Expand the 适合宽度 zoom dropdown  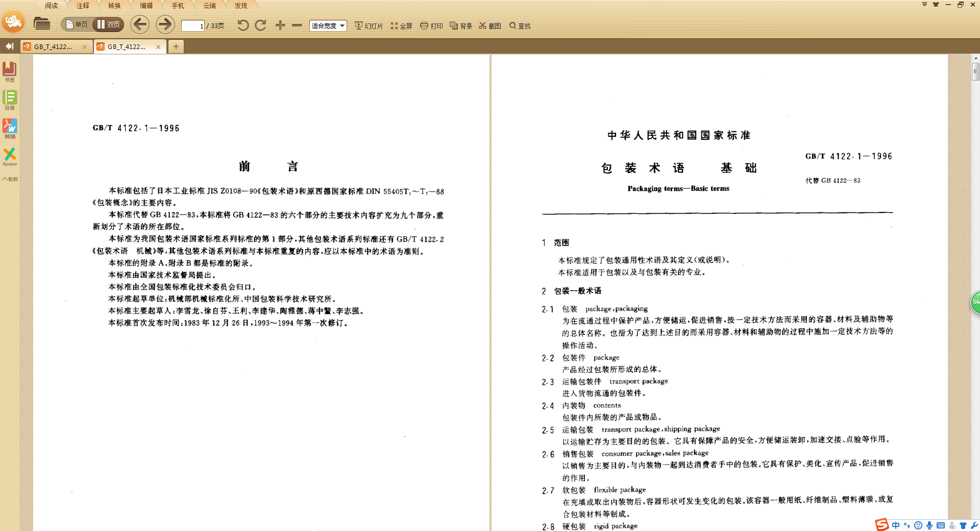[x=342, y=26]
